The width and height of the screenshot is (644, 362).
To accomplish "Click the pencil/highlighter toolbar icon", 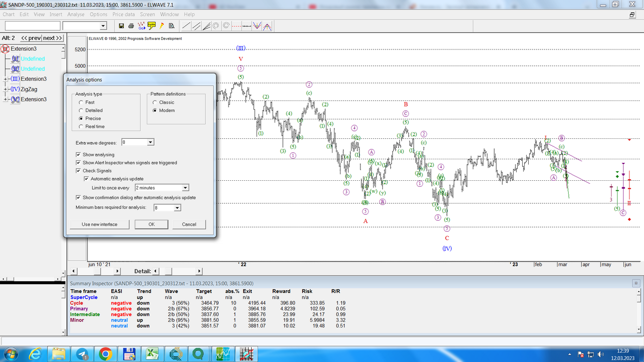I will [x=162, y=26].
